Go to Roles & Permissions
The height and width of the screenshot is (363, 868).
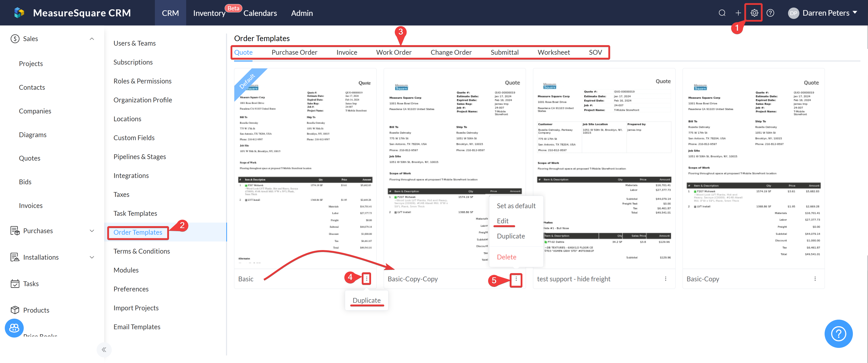tap(142, 81)
